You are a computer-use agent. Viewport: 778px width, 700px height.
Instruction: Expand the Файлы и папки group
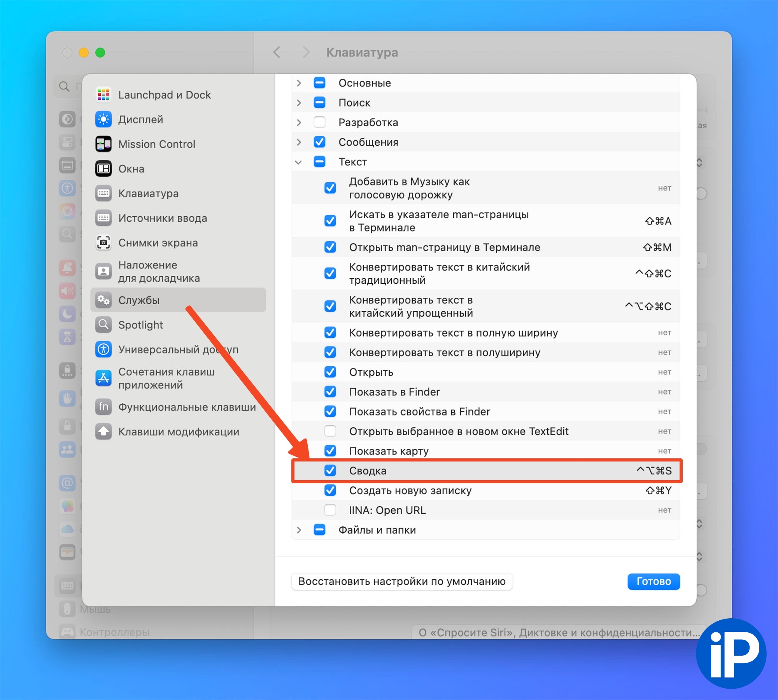298,530
